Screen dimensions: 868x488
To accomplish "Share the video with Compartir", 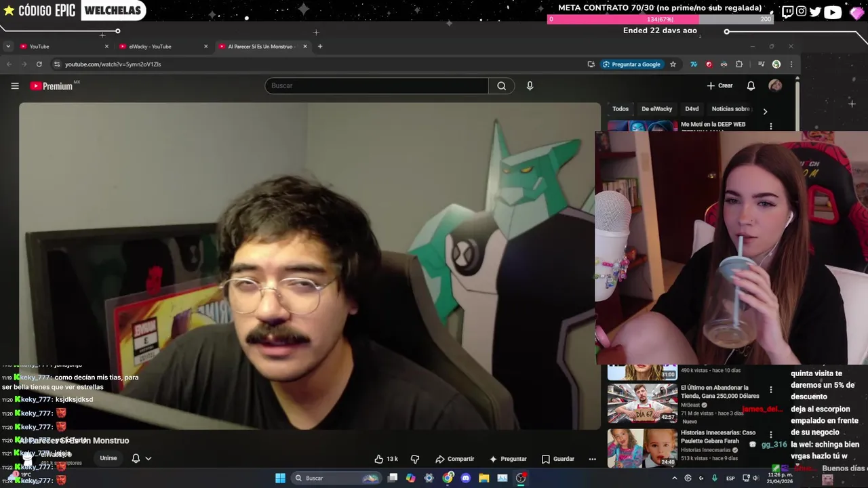I will click(x=455, y=459).
